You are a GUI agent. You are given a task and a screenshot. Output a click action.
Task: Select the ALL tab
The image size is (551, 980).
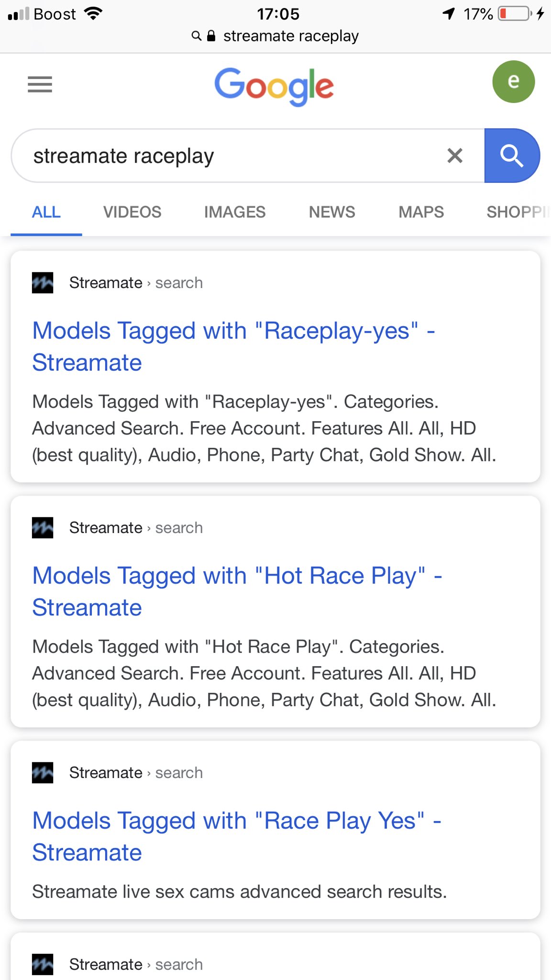tap(46, 212)
